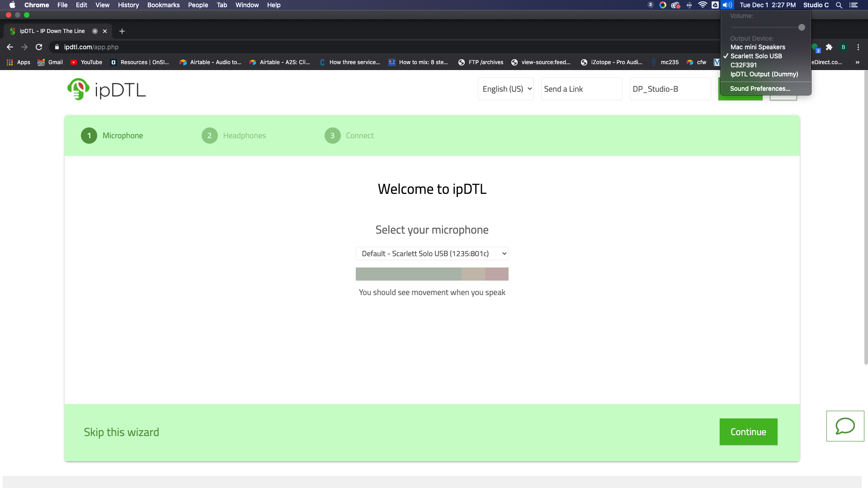Open the Bookmarks menu

163,5
